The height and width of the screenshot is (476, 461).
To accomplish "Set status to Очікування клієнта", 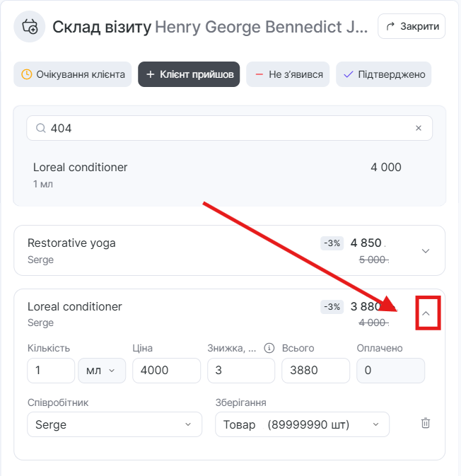I will click(73, 74).
